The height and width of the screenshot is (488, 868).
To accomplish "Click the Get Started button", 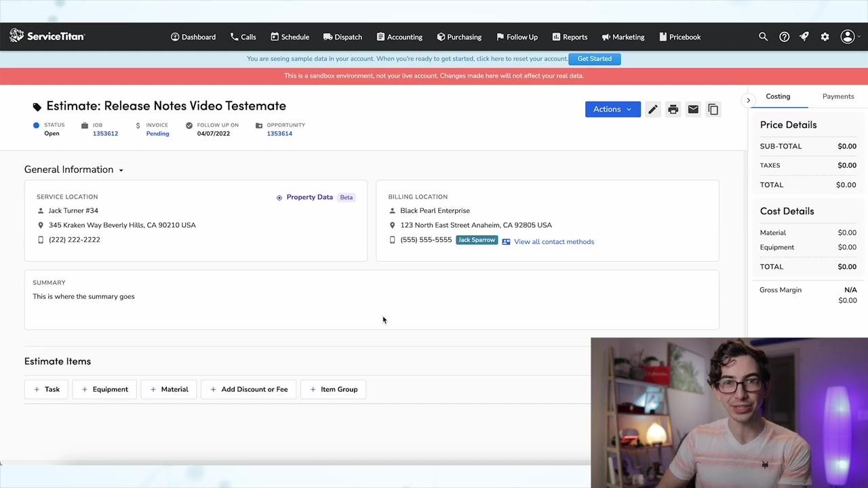I will pos(595,59).
